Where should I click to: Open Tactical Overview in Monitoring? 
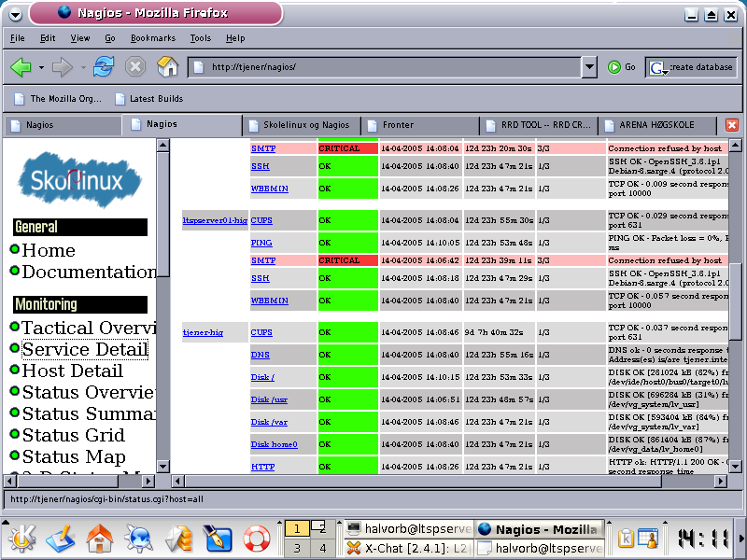[89, 328]
